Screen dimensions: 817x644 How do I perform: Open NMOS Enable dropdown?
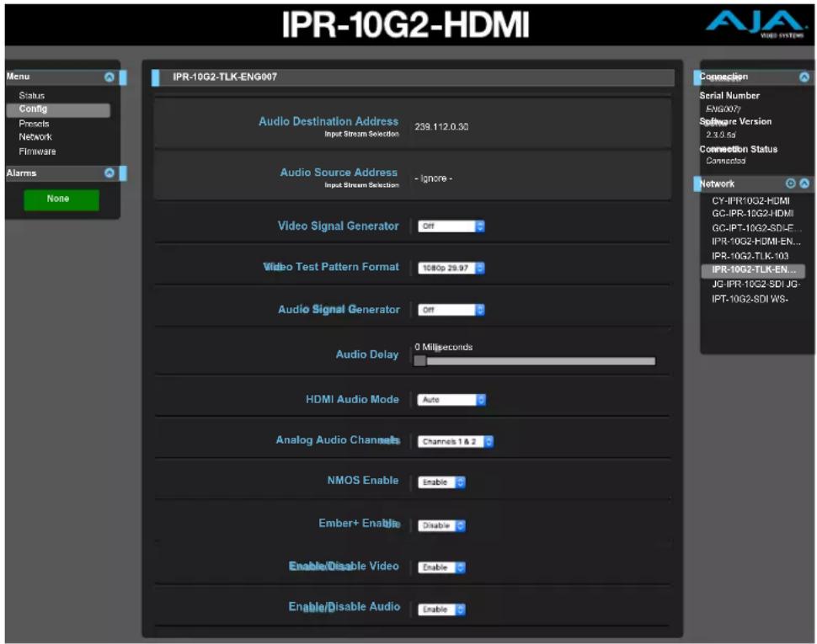pos(442,482)
